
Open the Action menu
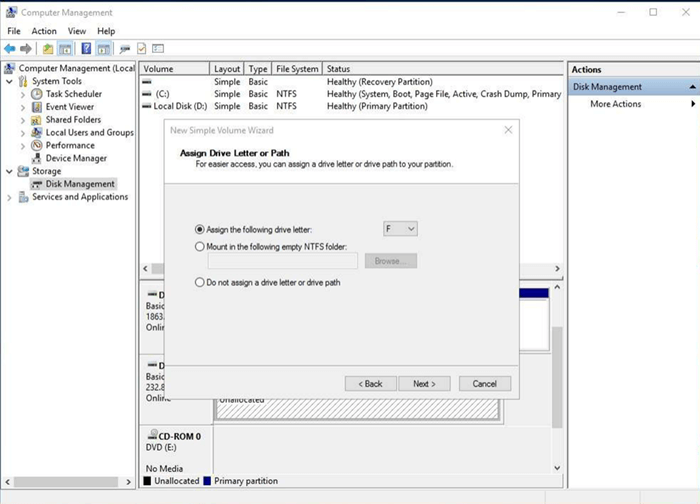pyautogui.click(x=44, y=31)
